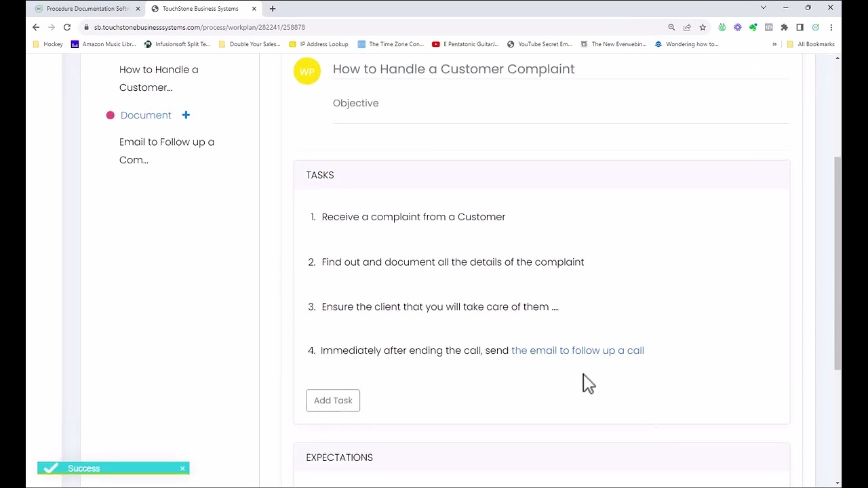The image size is (868, 488).
Task: View the site lock information icon
Action: [86, 27]
